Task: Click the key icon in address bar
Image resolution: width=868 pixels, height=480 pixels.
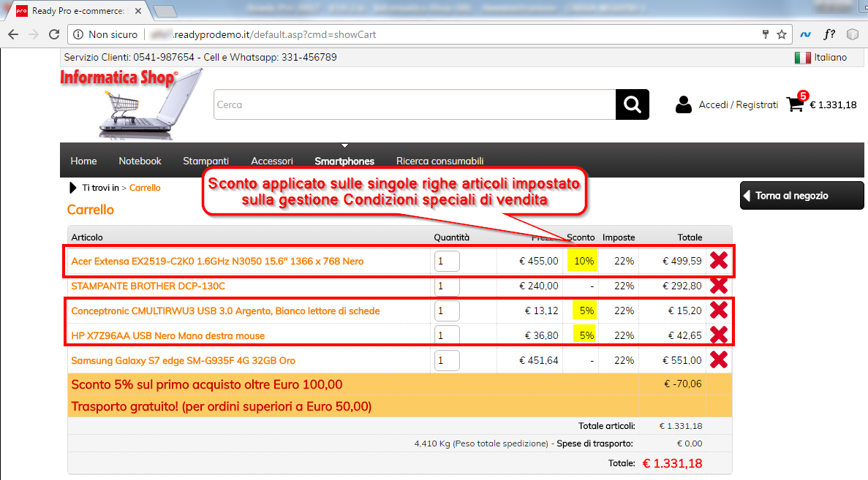Action: coord(766,34)
